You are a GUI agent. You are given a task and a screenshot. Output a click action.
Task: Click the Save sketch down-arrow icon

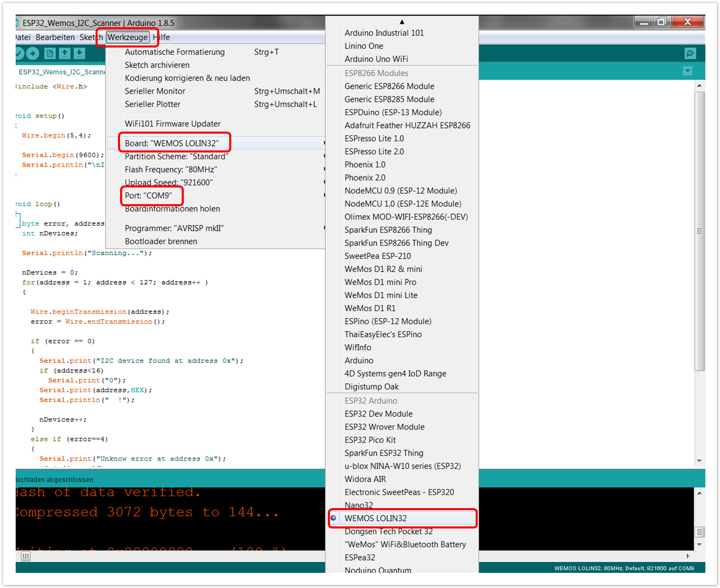pos(79,53)
